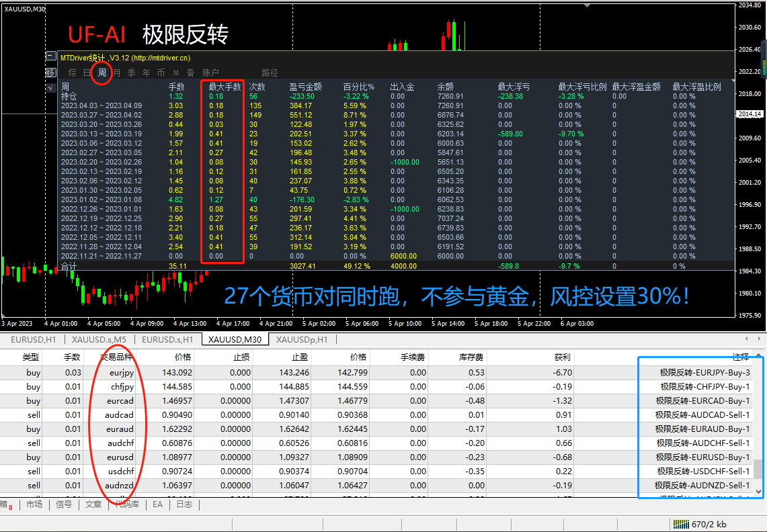The width and height of the screenshot is (767, 532).
Task: View 季 quarterly statistics in MTDriver panel
Action: pos(132,72)
